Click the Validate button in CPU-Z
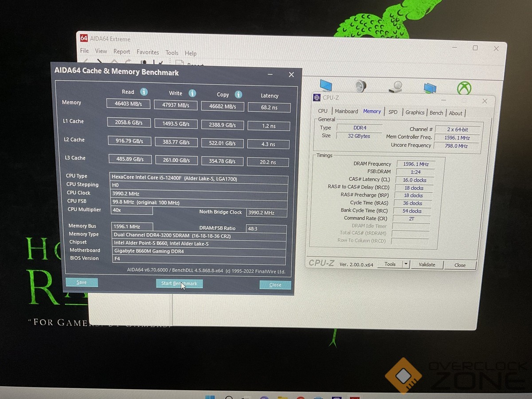 [427, 265]
